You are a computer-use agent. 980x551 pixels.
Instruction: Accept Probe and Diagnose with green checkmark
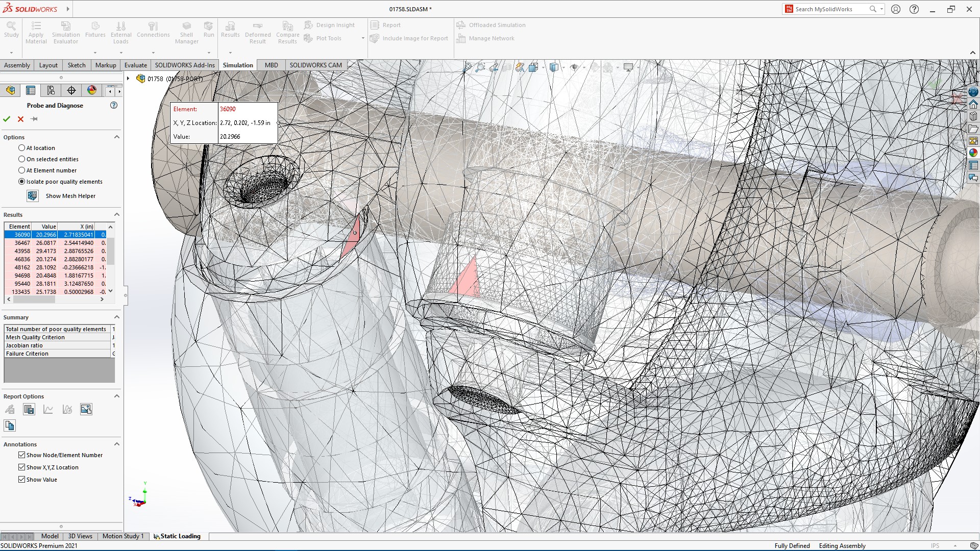tap(7, 119)
